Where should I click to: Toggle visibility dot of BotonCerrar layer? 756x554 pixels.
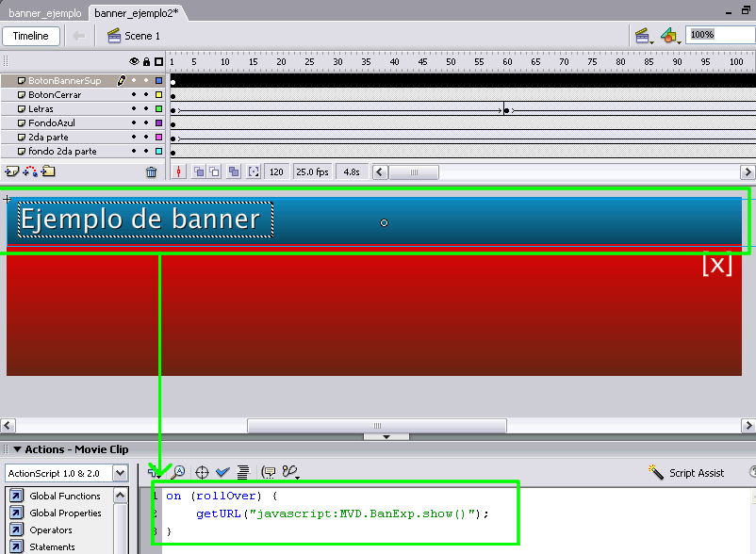click(134, 95)
